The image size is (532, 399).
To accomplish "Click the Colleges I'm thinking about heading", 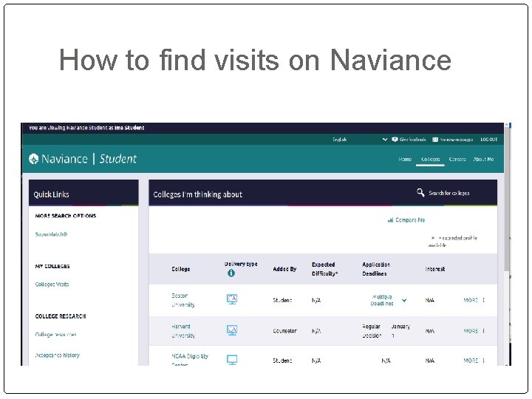I will pos(197,194).
